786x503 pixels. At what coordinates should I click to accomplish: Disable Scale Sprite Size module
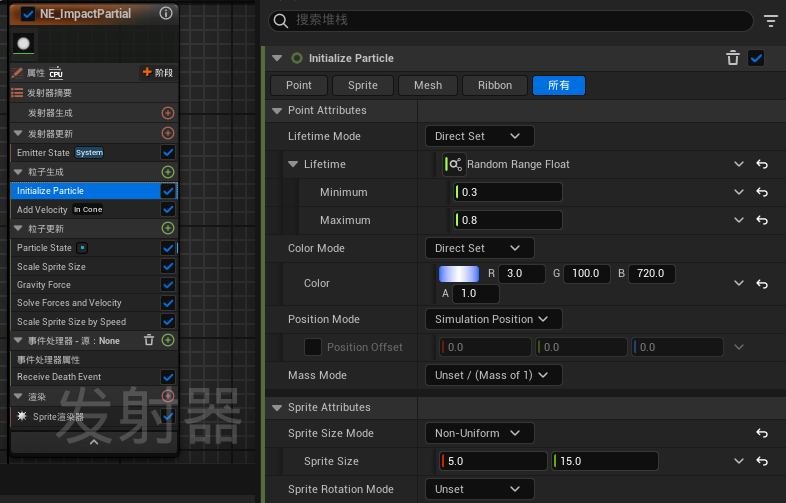168,266
